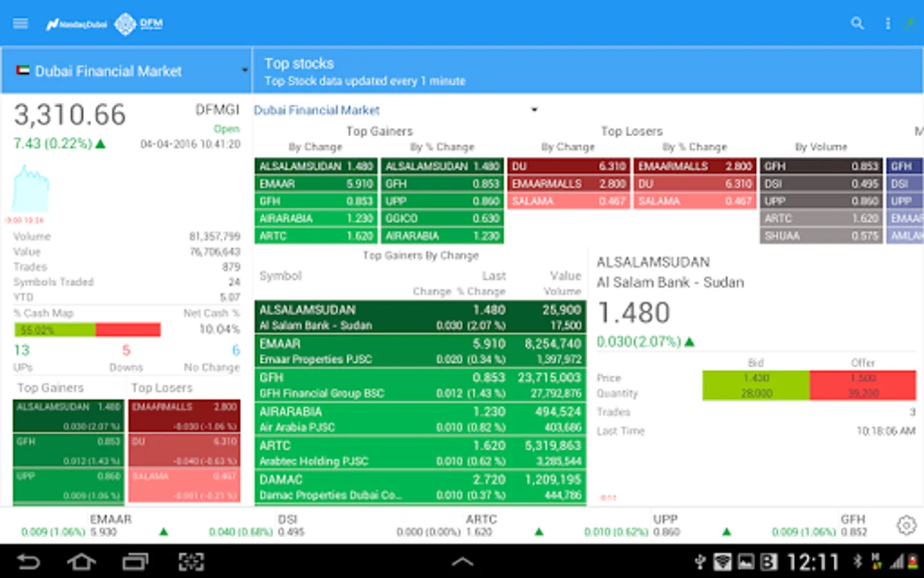Tap the USB notification icon in status bar
924x578 pixels.
[x=700, y=563]
